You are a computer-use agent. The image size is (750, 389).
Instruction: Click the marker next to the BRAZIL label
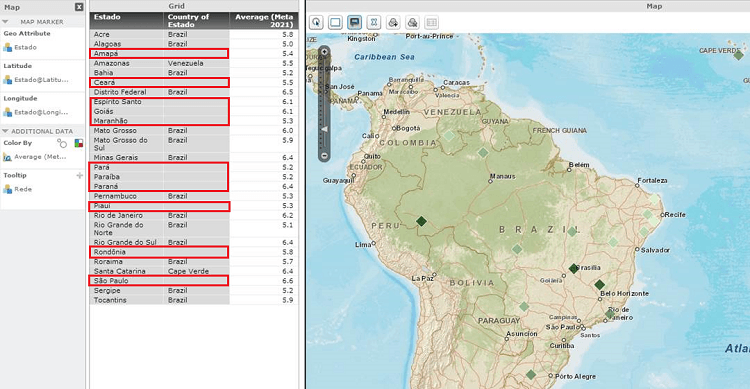[572, 232]
